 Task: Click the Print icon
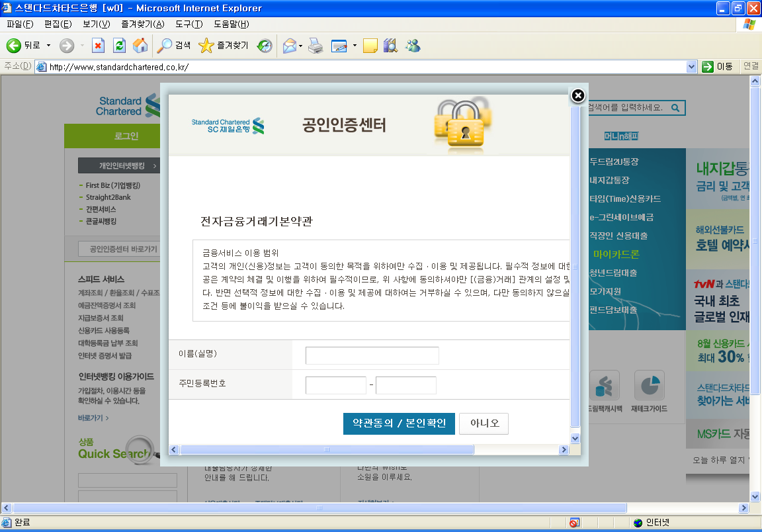click(316, 46)
